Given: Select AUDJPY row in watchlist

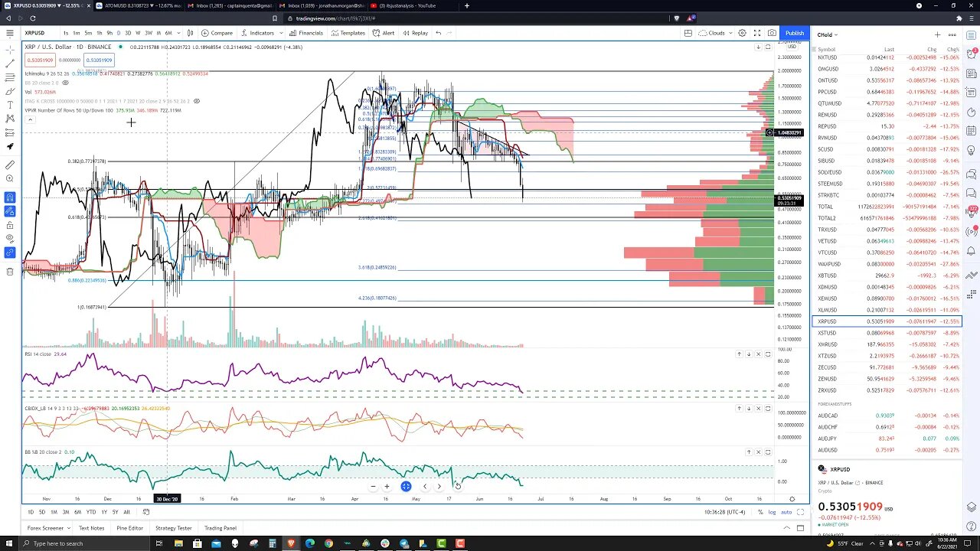Looking at the screenshot, I should click(x=887, y=439).
